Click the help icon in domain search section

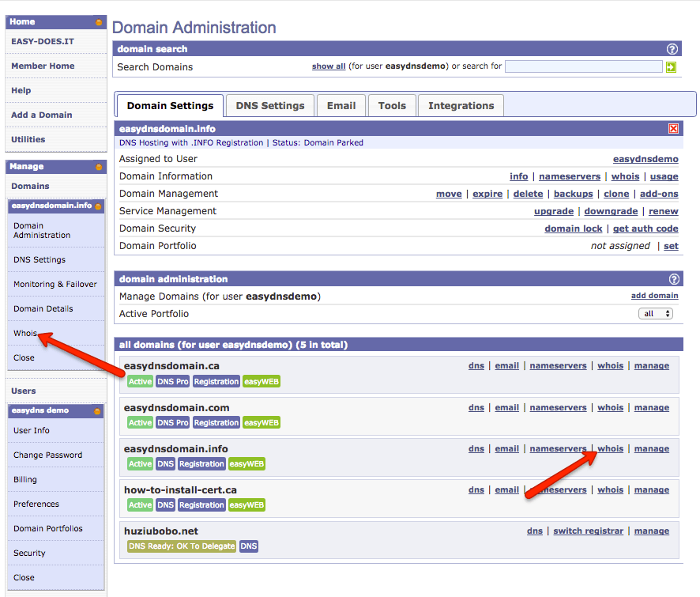tap(672, 48)
